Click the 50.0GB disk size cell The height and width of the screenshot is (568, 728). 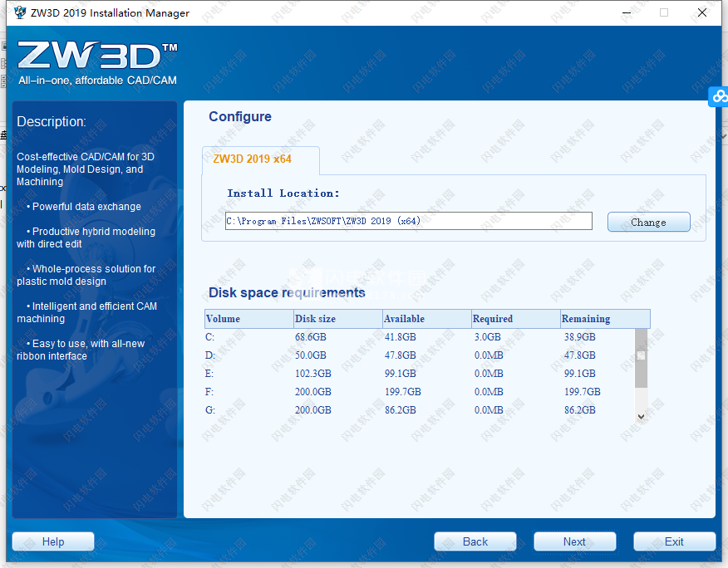coord(311,355)
